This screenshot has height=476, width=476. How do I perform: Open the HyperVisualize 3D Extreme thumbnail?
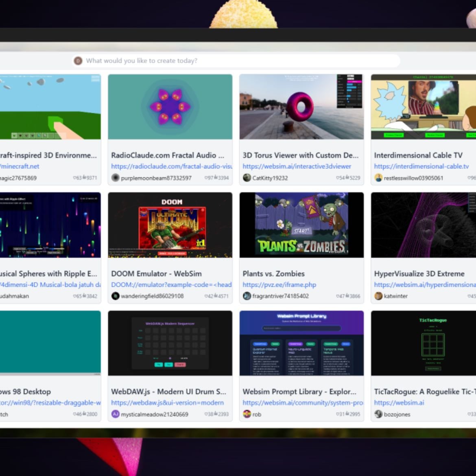tap(424, 225)
